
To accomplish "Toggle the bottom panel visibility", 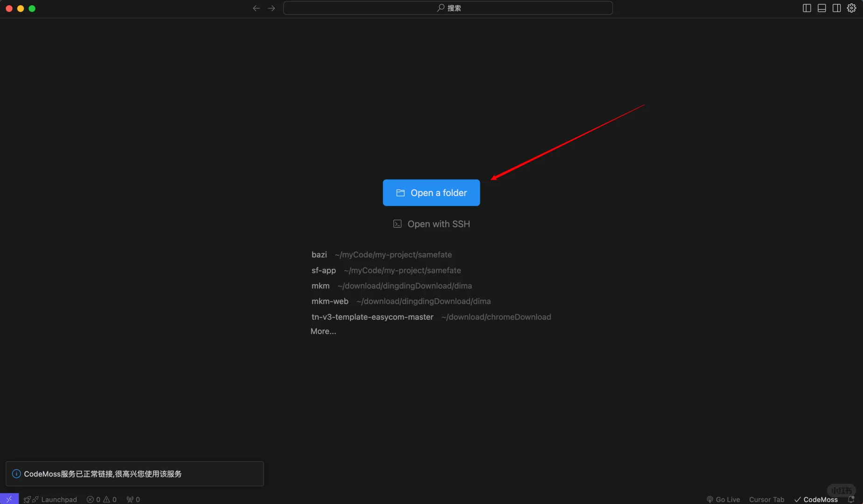I will [x=821, y=8].
